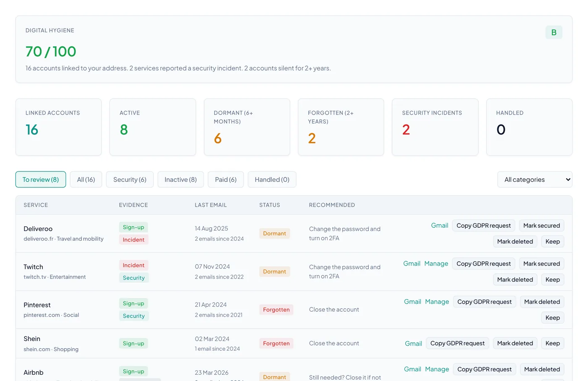
Task: Keep the Shein account
Action: 553,344
